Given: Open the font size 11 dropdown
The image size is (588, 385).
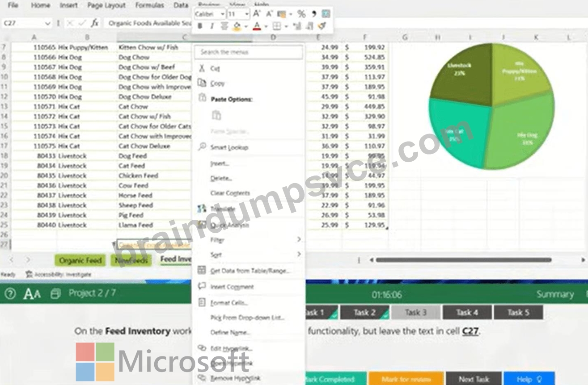Looking at the screenshot, I should 237,14.
